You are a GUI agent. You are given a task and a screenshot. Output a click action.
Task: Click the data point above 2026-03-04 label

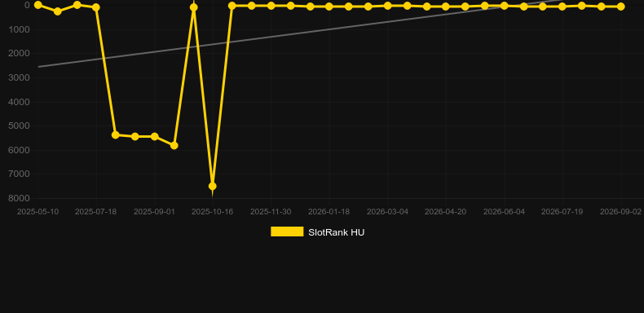point(387,6)
